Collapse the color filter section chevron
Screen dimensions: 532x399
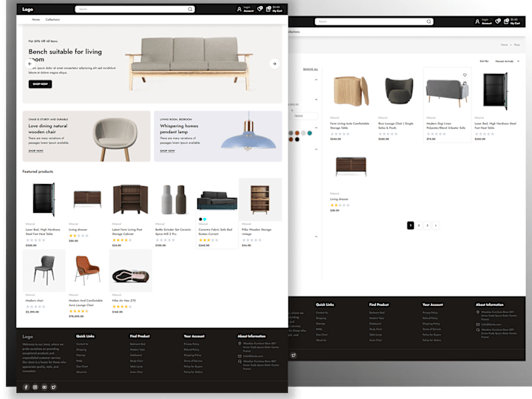316,128
